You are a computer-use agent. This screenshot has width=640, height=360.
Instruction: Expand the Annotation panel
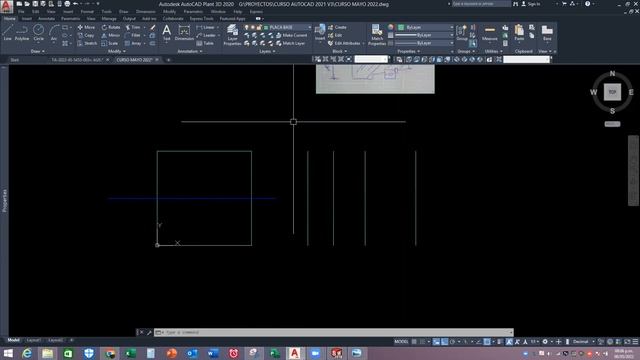(189, 51)
